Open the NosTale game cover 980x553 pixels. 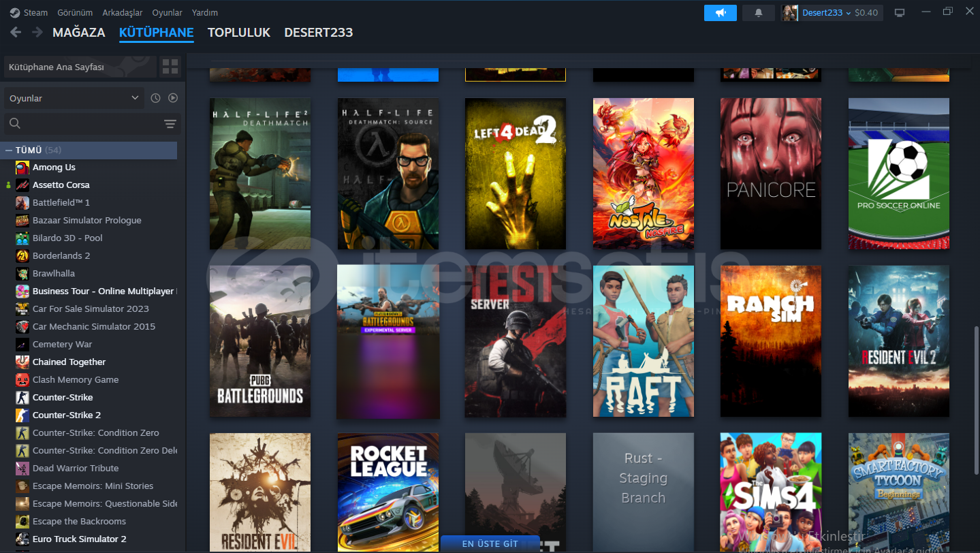click(644, 174)
